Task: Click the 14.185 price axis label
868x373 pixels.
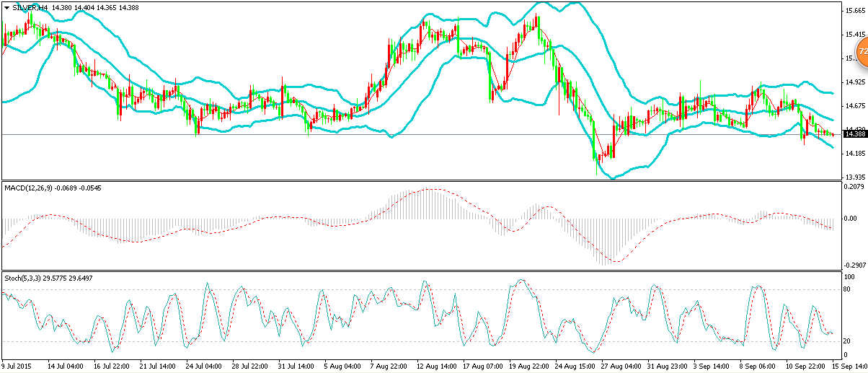Action: pos(854,153)
